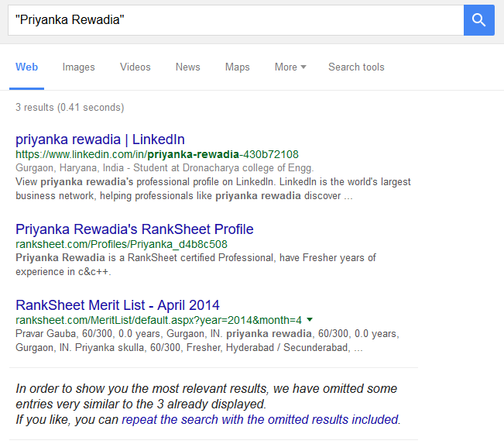Open RankSheet Merit List - April 2014

pyautogui.click(x=118, y=305)
